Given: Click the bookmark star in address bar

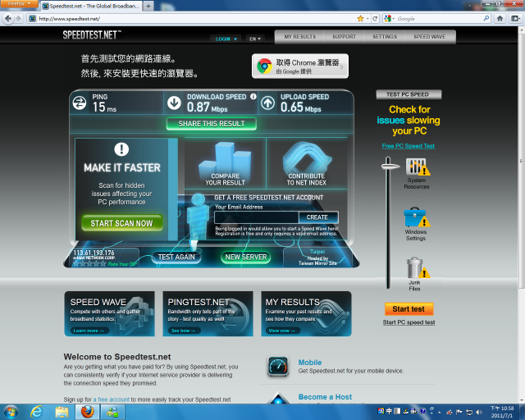Looking at the screenshot, I should [x=360, y=18].
